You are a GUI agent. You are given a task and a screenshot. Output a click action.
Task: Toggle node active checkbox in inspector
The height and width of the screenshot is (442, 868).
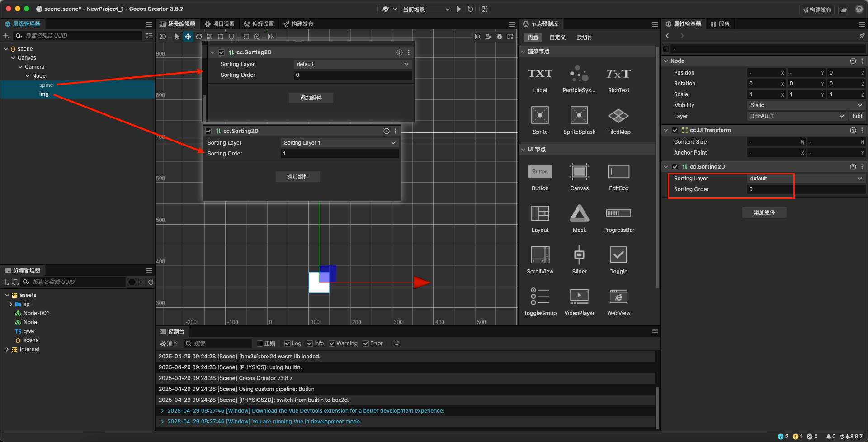pyautogui.click(x=666, y=49)
